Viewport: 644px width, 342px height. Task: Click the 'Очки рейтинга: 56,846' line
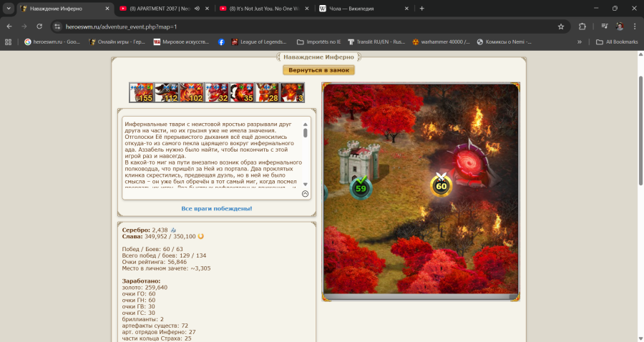tap(155, 262)
